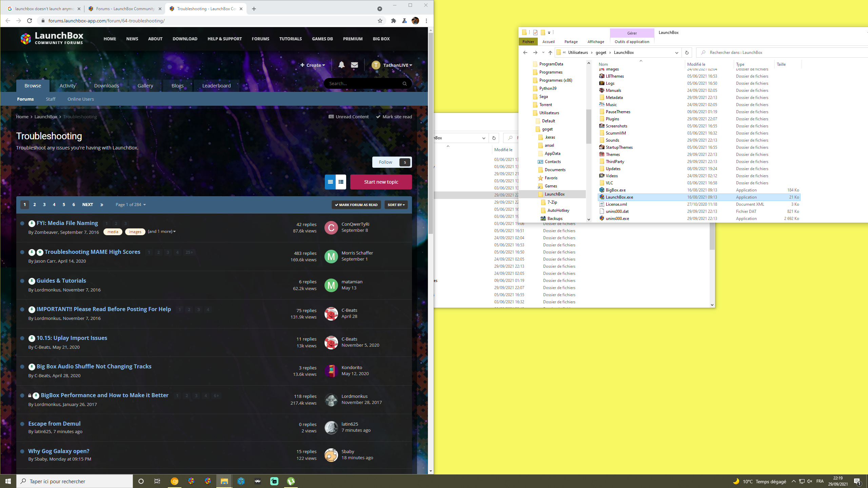Click Explorer folder tree scrollbar
The image size is (868, 488).
point(589,126)
